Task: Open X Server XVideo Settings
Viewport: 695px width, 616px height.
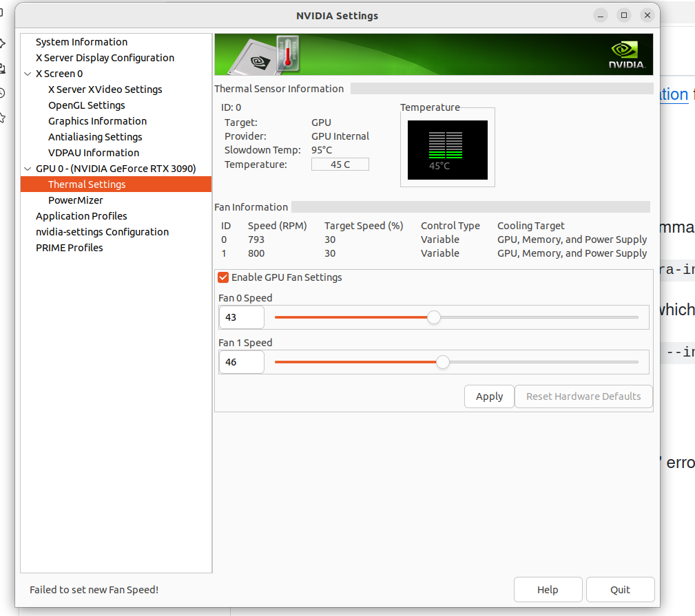Action: pyautogui.click(x=105, y=89)
